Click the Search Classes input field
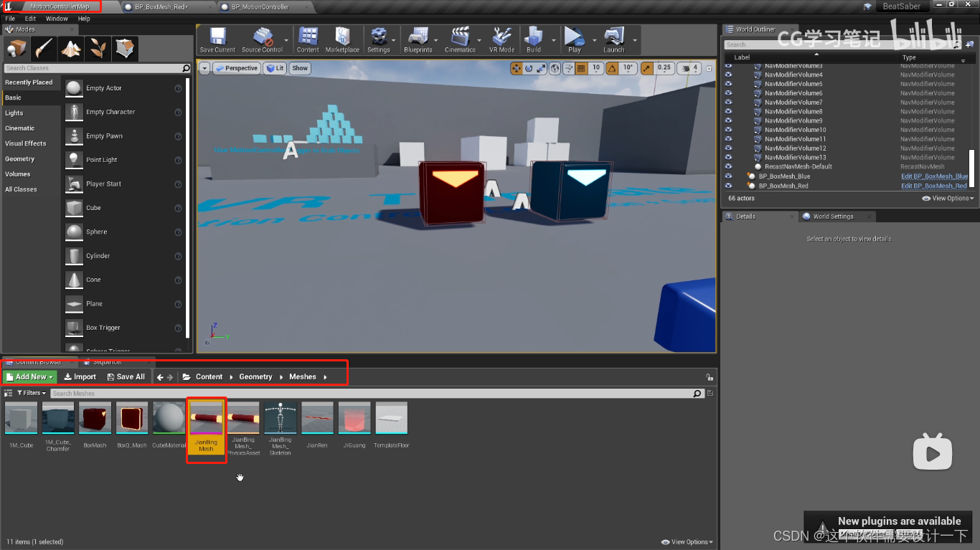980x550 pixels. coord(97,68)
